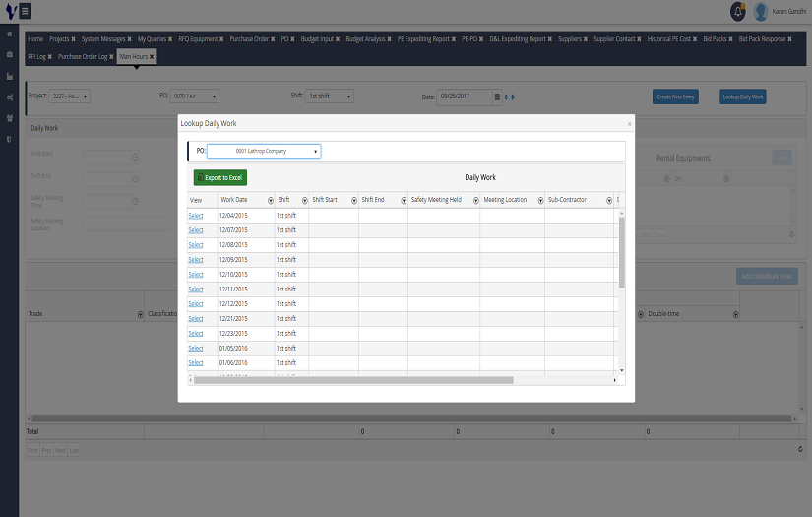Click the dialog's horizontal scrollbar thumb
Image resolution: width=812 pixels, height=517 pixels.
pos(353,381)
